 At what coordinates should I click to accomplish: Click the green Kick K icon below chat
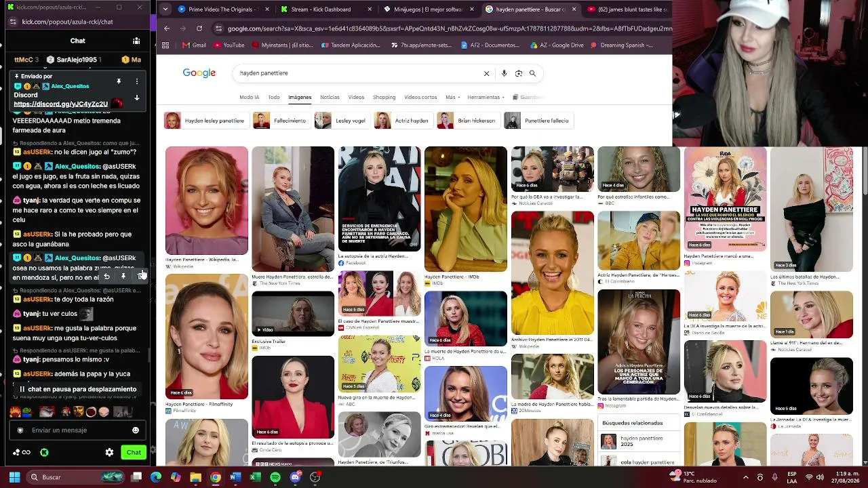point(44,452)
